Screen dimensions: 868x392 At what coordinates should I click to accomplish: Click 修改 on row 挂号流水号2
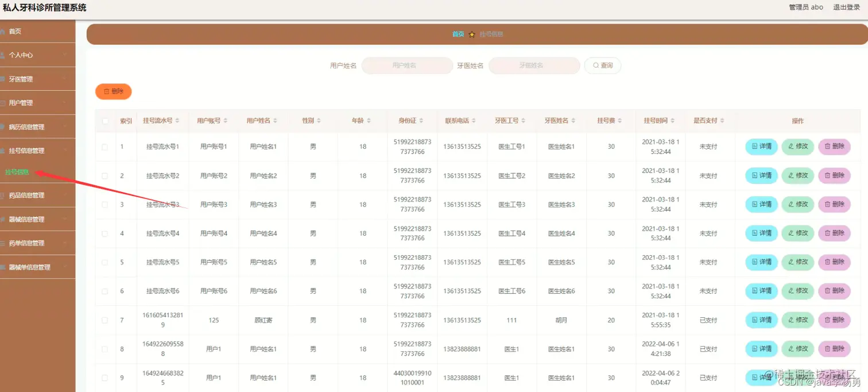pos(798,175)
